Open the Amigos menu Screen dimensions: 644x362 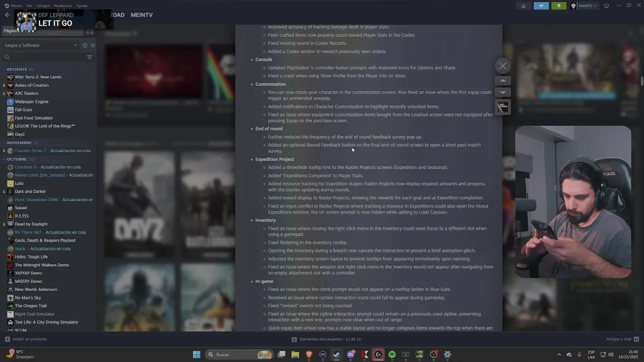click(43, 6)
